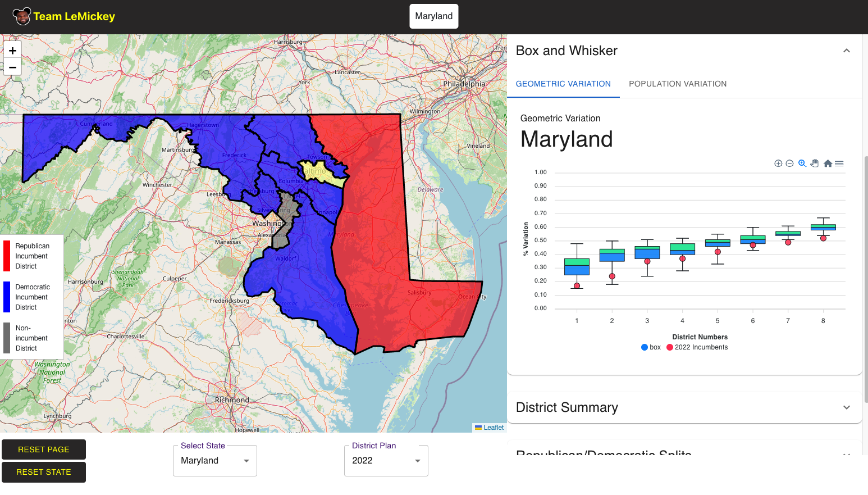The image size is (868, 495).
Task: Click the Philadelphia label on the map
Action: coord(464,84)
